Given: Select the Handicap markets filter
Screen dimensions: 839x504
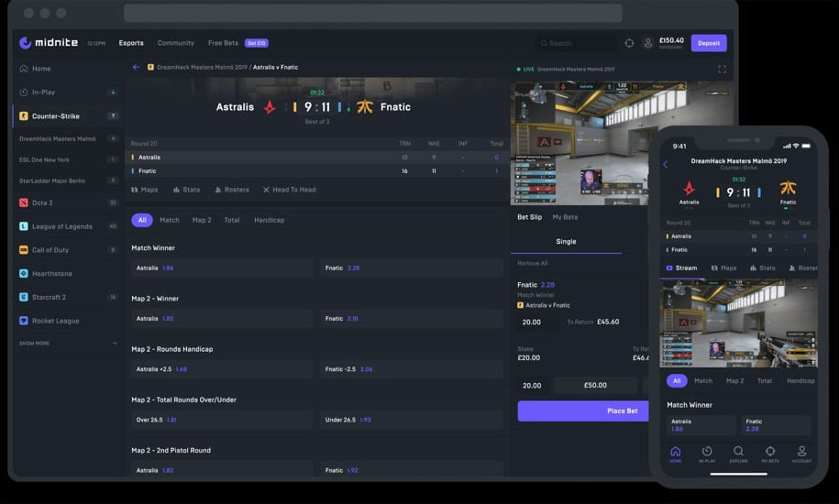Looking at the screenshot, I should click(270, 220).
